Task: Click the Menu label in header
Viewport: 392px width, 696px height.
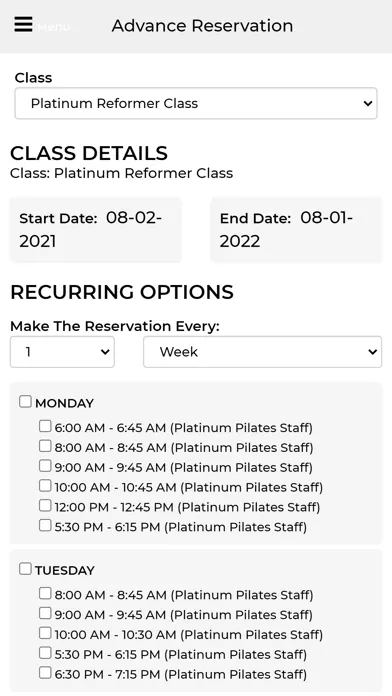Action: [x=54, y=27]
